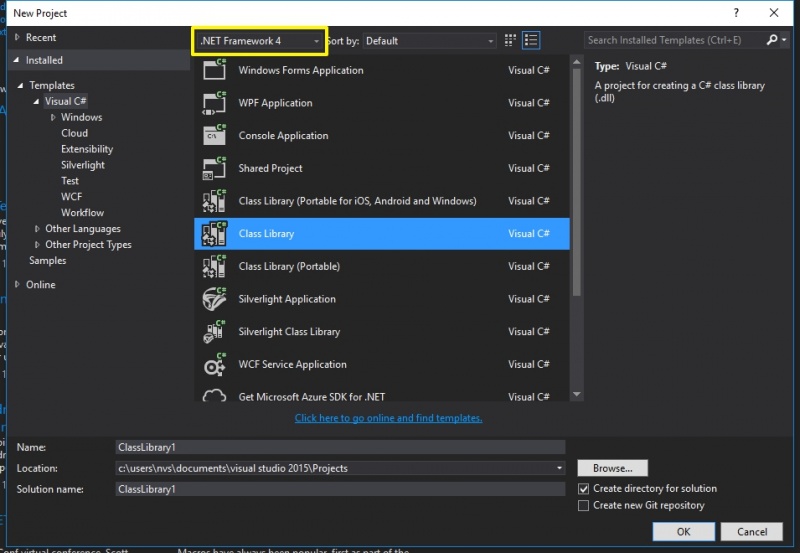This screenshot has width=800, height=553.
Task: Select the Test category
Action: (x=70, y=181)
